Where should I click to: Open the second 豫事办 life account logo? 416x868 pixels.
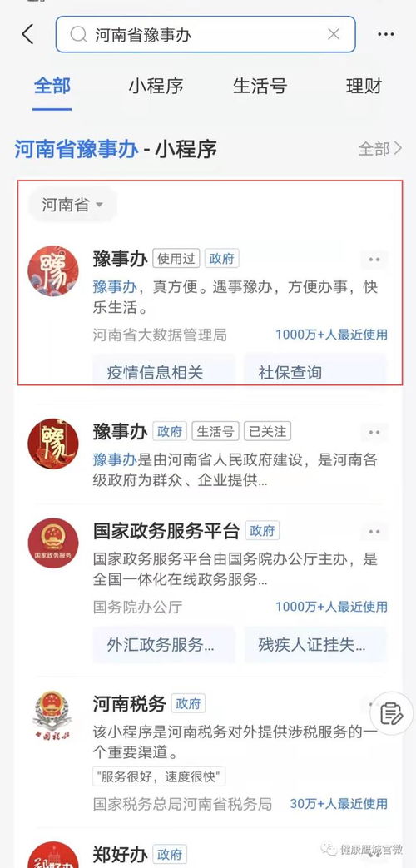point(53,444)
